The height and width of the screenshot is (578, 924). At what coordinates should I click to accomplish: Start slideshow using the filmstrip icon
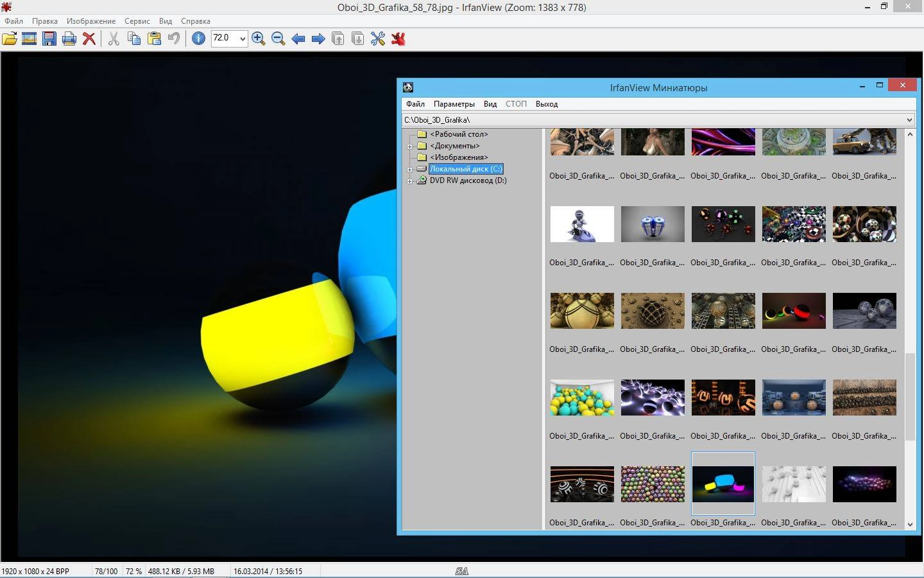pos(29,39)
